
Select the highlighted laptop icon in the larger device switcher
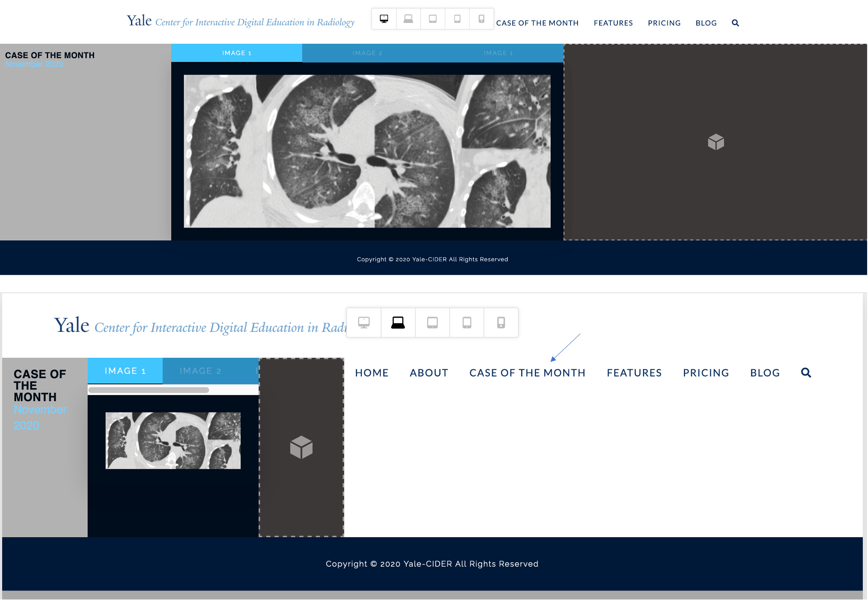tap(398, 323)
